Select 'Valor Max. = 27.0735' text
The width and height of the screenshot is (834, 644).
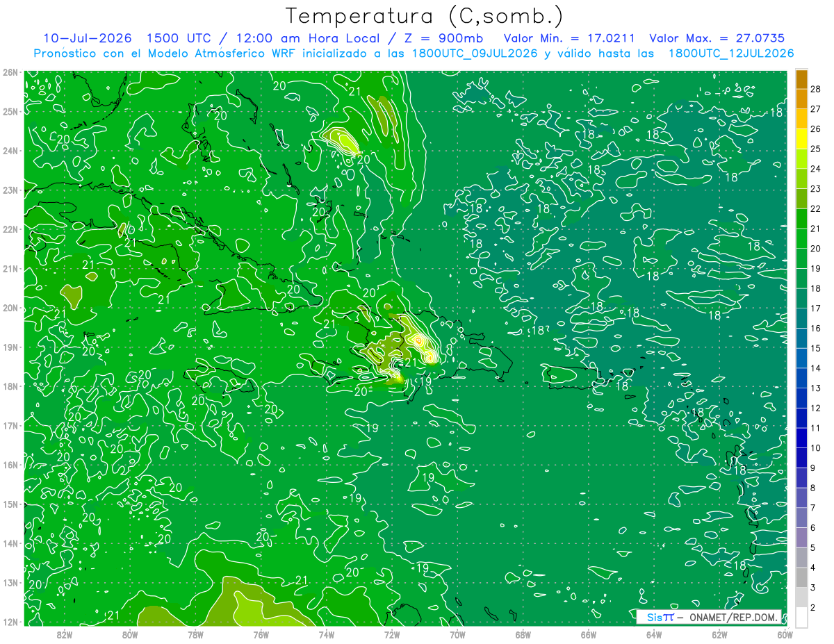(x=718, y=38)
